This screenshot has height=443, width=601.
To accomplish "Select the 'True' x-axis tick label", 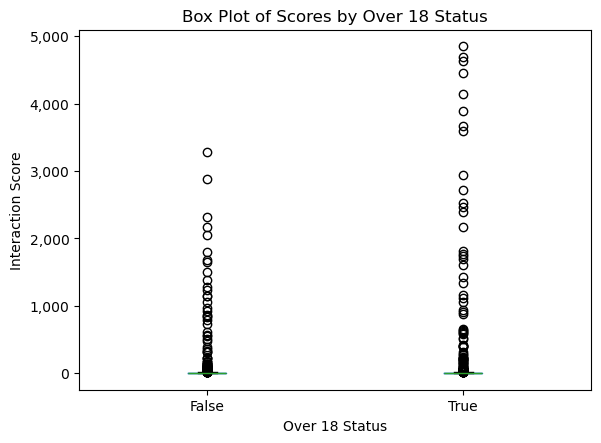I will [463, 406].
